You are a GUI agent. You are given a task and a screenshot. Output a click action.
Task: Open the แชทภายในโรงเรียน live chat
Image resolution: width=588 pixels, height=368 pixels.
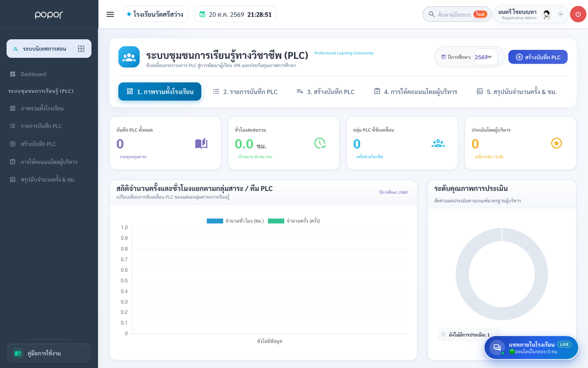click(531, 348)
